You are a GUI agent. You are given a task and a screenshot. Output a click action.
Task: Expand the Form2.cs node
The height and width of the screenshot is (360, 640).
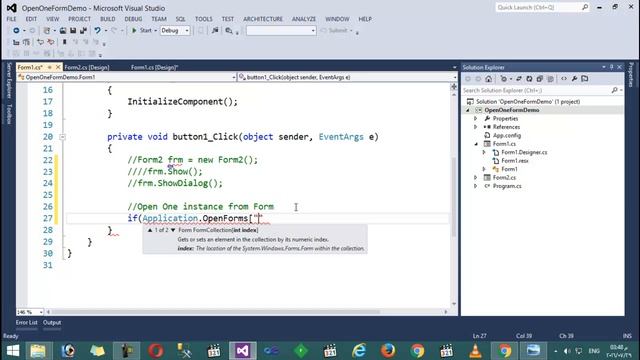[476, 178]
